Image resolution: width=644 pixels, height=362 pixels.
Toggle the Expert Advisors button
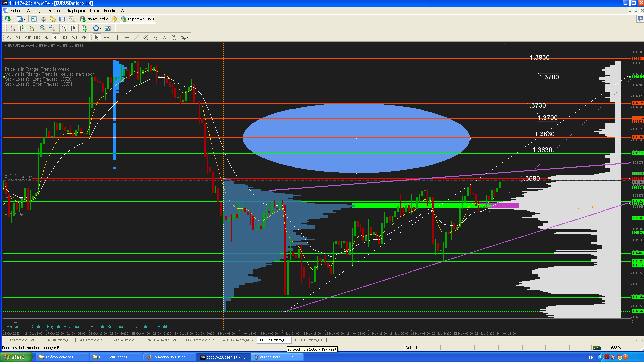[x=138, y=19]
